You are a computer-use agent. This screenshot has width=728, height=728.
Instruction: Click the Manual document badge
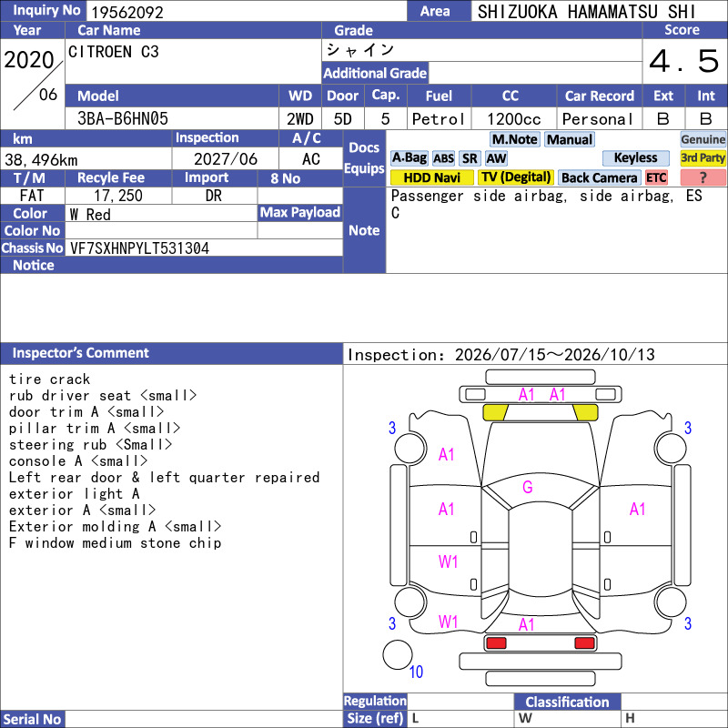[570, 139]
